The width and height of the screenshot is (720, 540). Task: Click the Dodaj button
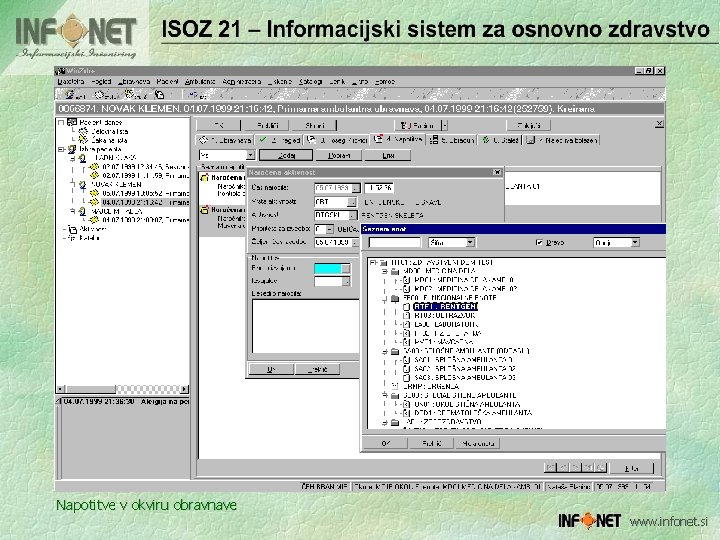pos(286,155)
